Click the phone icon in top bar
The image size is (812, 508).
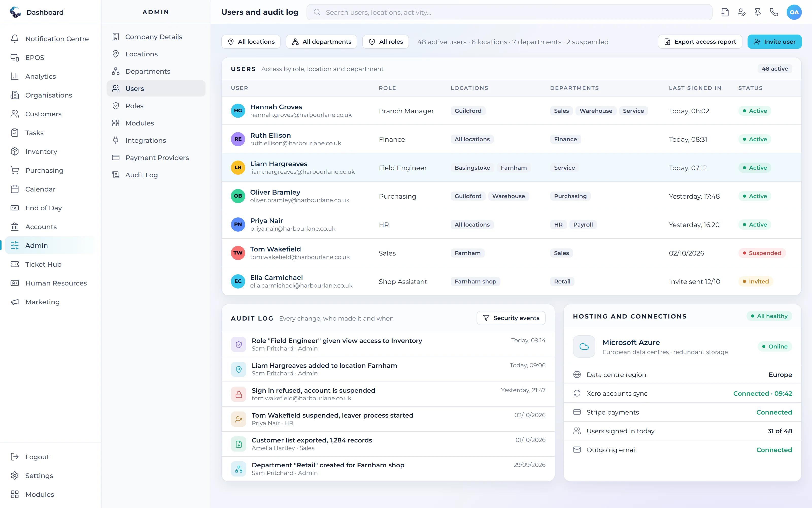[x=774, y=12]
